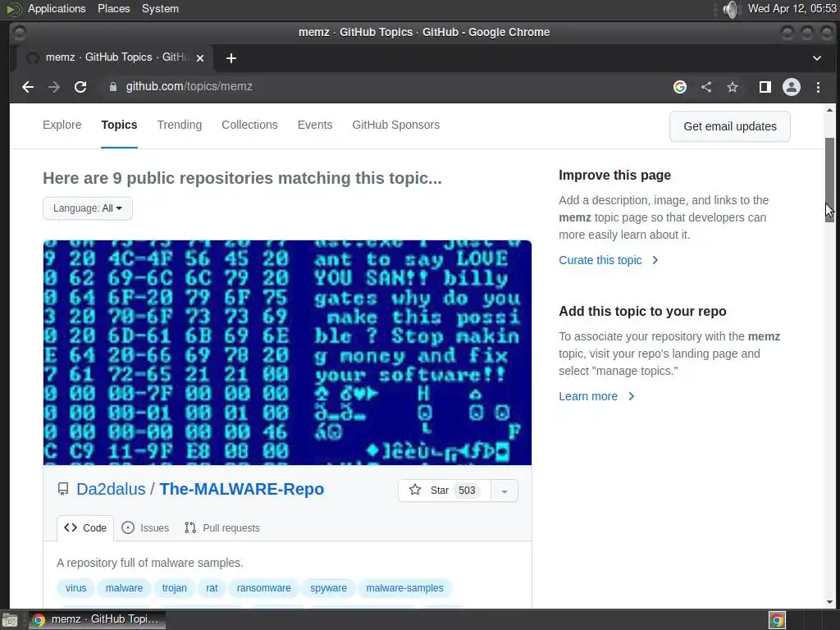Click the page vertical scrollbar thumb
The image size is (840, 630).
pos(829,180)
